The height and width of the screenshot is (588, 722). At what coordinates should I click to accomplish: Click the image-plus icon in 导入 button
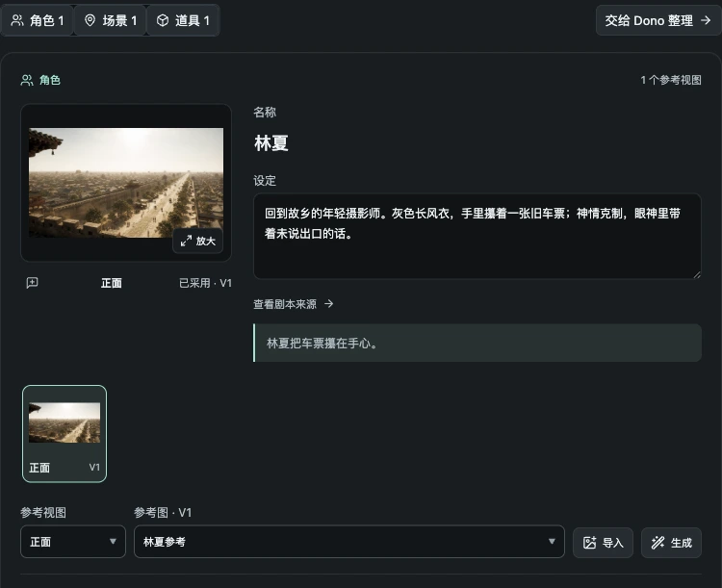(x=590, y=543)
